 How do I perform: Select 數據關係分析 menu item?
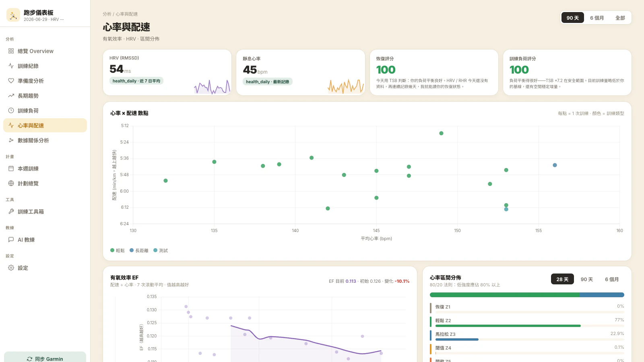click(x=45, y=140)
